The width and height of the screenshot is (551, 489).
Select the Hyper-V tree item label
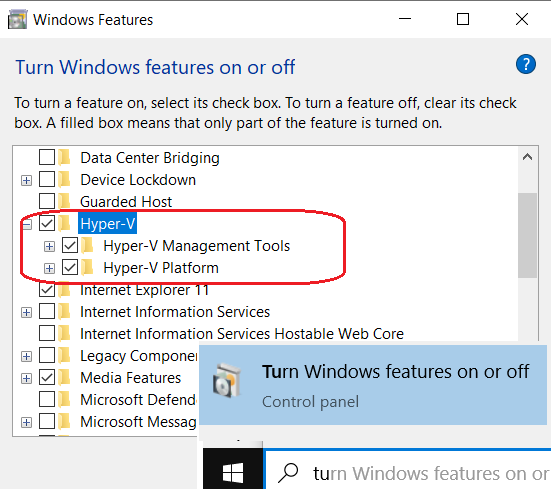108,223
